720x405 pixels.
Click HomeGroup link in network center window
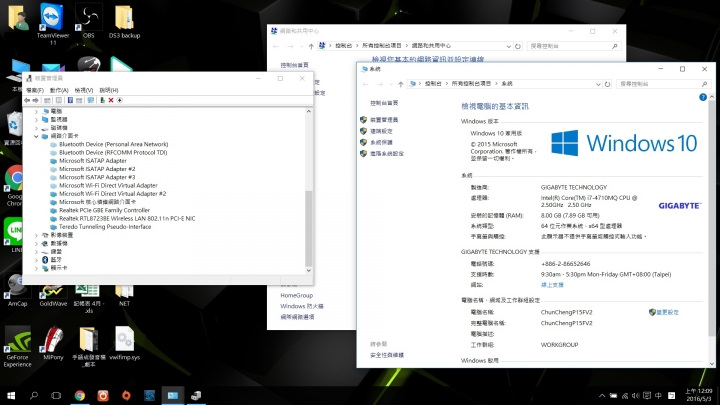(x=297, y=295)
